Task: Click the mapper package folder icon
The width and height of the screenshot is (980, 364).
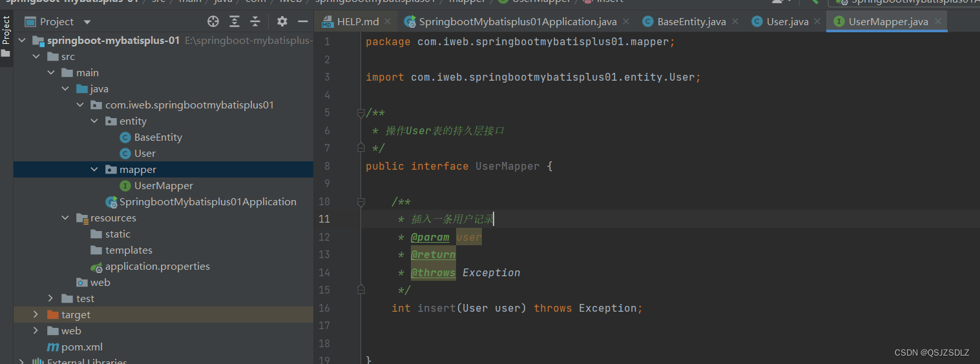Action: coord(110,170)
